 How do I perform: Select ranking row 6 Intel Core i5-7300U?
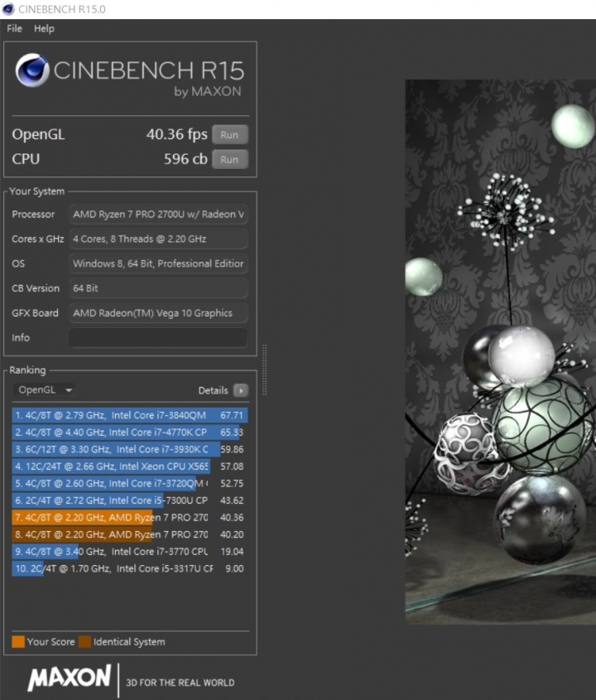point(129,500)
